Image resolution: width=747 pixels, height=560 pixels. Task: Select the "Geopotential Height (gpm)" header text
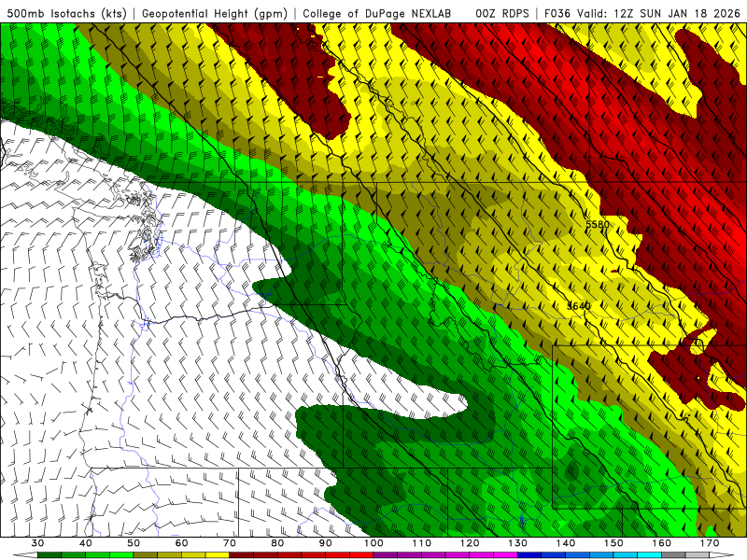pyautogui.click(x=215, y=13)
